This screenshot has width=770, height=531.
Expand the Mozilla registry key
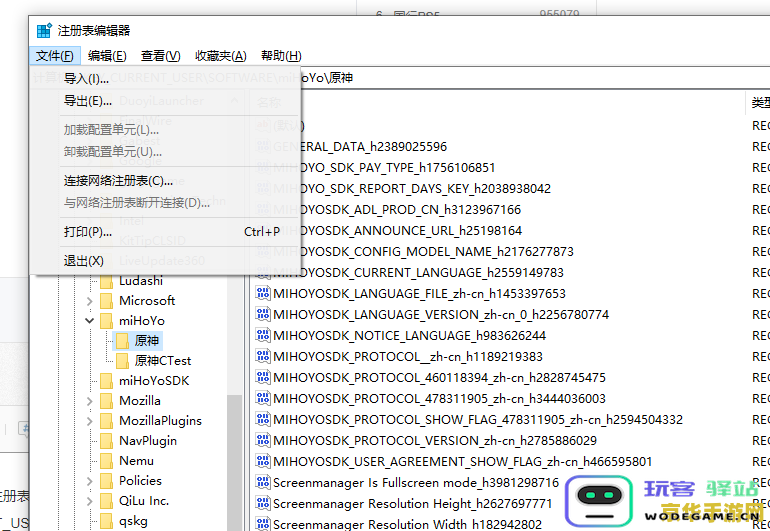point(89,401)
